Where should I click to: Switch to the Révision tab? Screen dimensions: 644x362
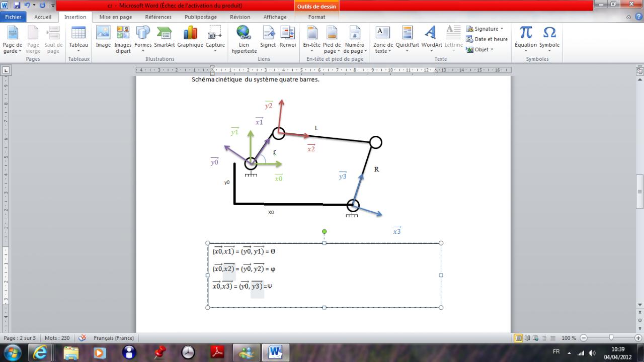click(x=240, y=17)
